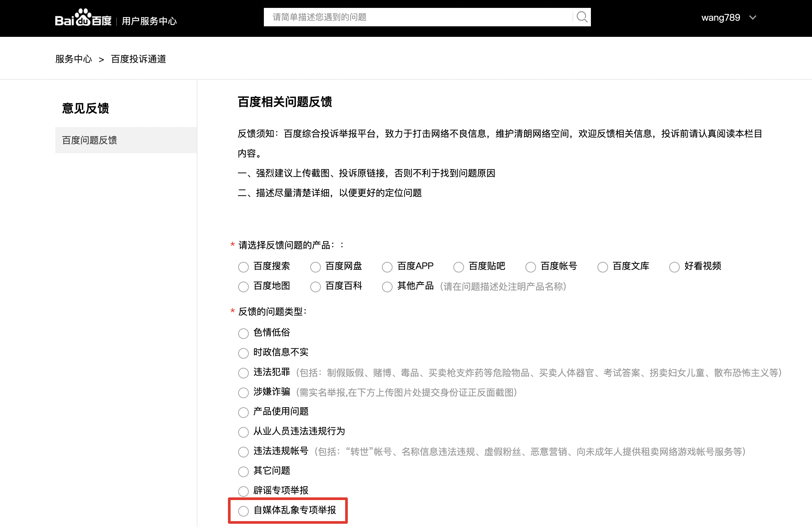The height and width of the screenshot is (527, 812).
Task: Select the 违法犯罪 problem type
Action: pyautogui.click(x=243, y=373)
